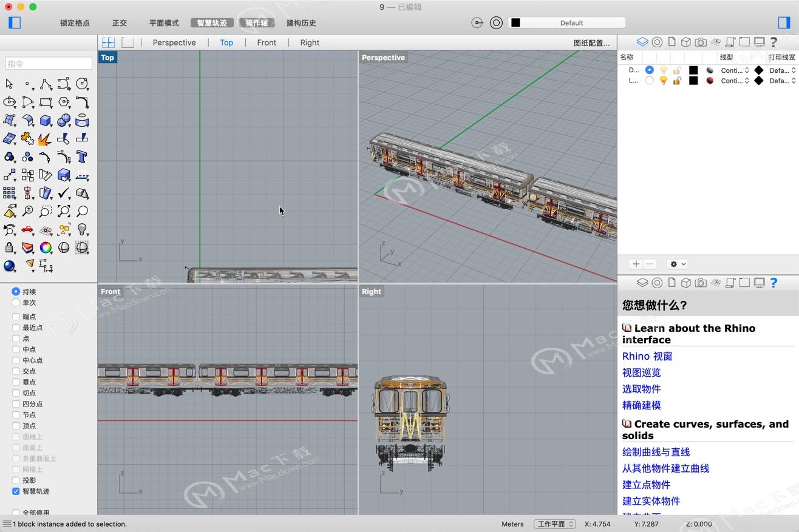Switch to the Front viewport tab
This screenshot has height=532, width=799.
pos(267,42)
